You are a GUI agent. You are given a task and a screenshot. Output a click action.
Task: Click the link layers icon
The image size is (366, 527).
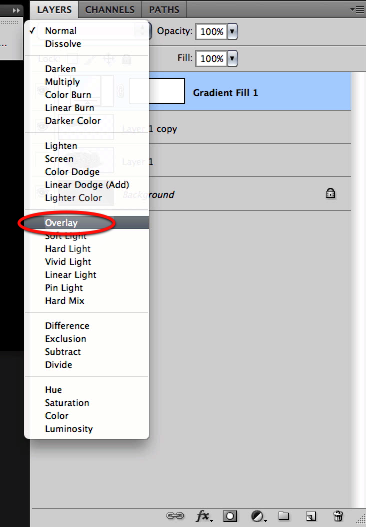coord(175,515)
